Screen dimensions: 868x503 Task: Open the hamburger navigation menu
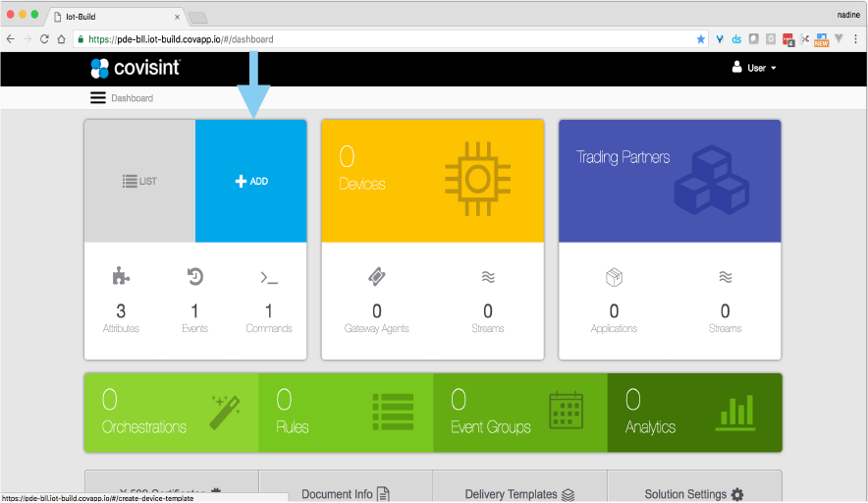(x=97, y=98)
